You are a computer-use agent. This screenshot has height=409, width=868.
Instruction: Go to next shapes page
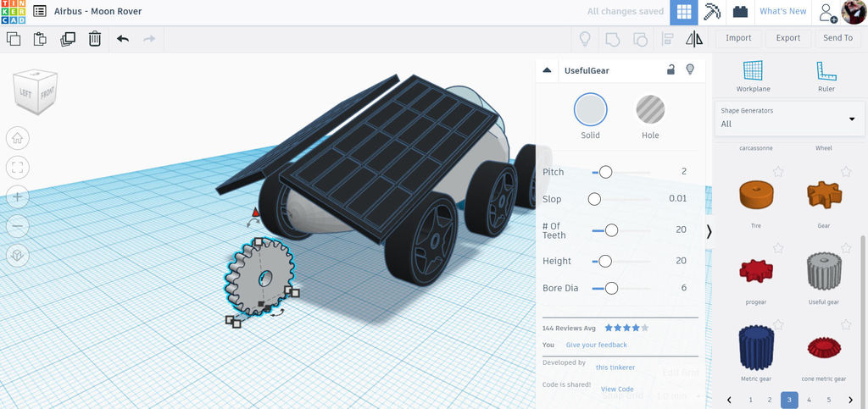coord(850,400)
